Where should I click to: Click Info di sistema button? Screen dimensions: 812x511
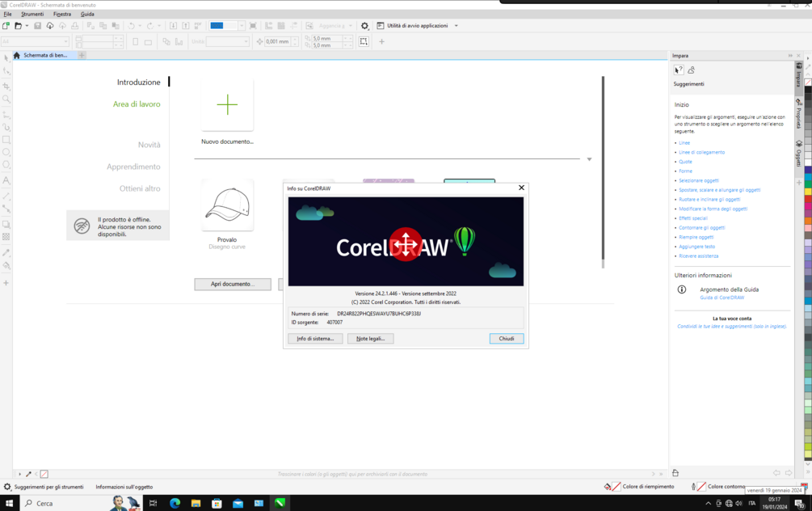click(x=315, y=339)
